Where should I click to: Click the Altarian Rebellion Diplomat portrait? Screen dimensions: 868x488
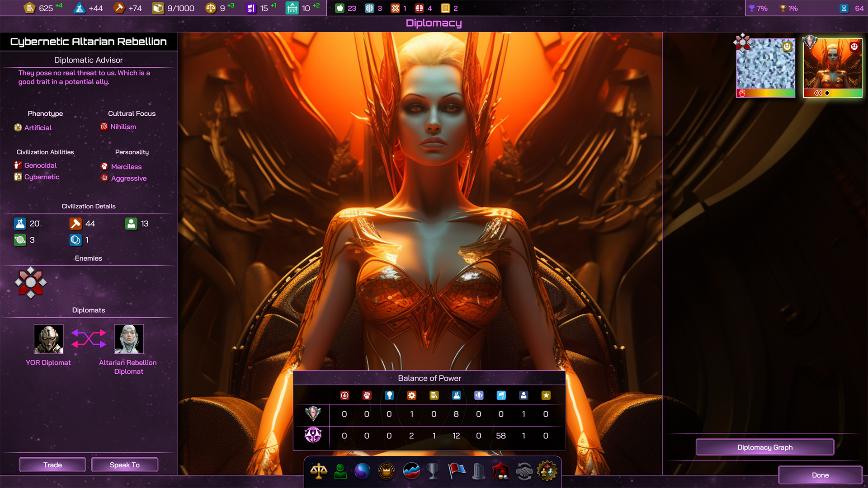click(x=129, y=339)
